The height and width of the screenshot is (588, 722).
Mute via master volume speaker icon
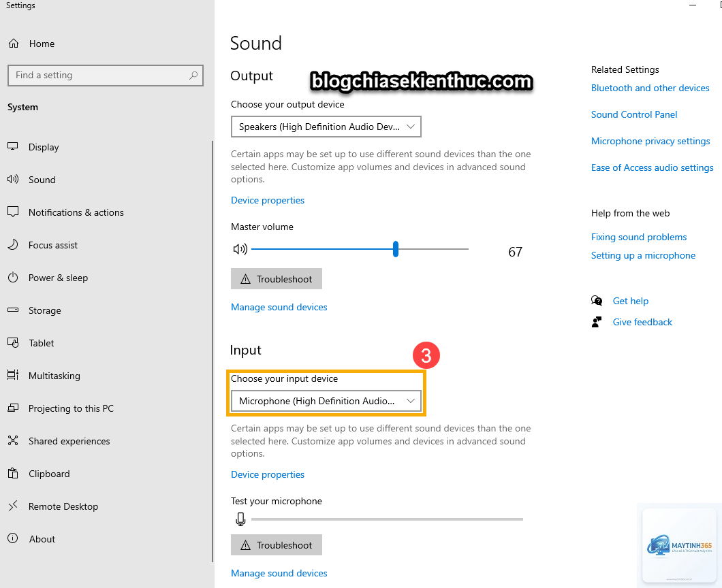tap(240, 249)
